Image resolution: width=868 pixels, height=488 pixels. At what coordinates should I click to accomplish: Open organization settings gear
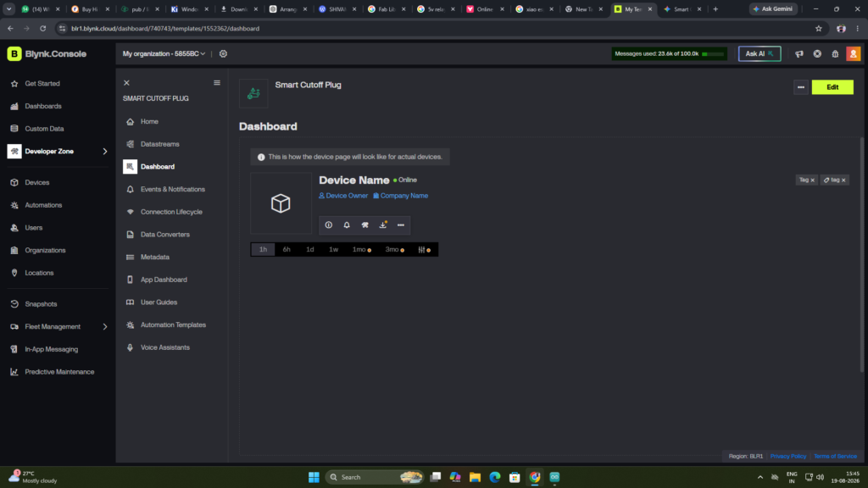click(x=223, y=54)
